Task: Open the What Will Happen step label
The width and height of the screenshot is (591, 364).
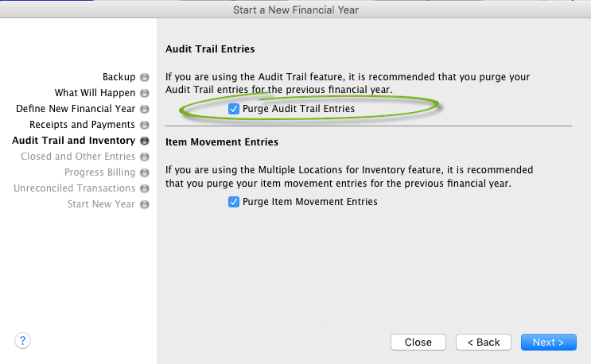Action: (95, 93)
